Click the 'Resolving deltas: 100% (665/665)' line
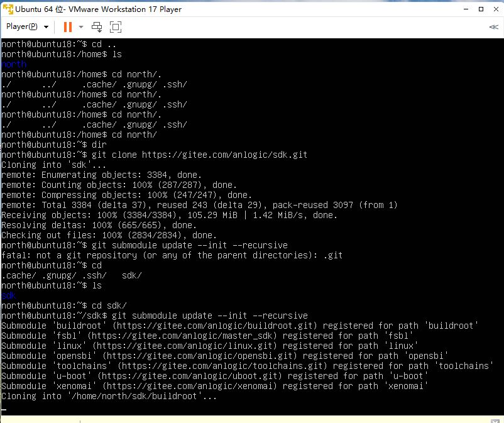Viewport: 504px width, 423px height. click(99, 225)
